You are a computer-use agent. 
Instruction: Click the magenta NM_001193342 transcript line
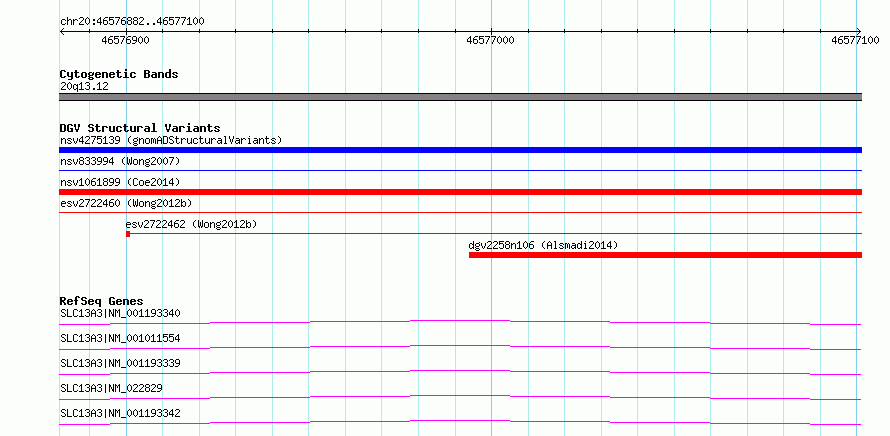pos(460,422)
